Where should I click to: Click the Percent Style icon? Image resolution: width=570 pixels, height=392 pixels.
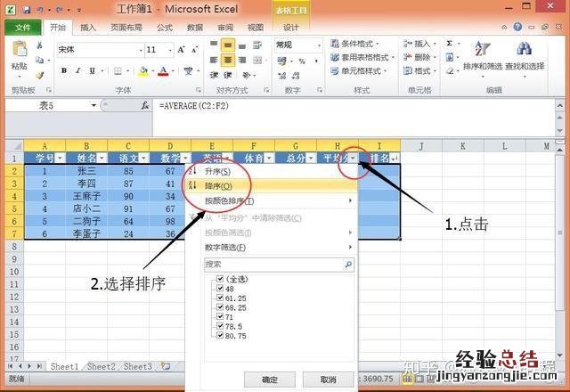tap(302, 61)
